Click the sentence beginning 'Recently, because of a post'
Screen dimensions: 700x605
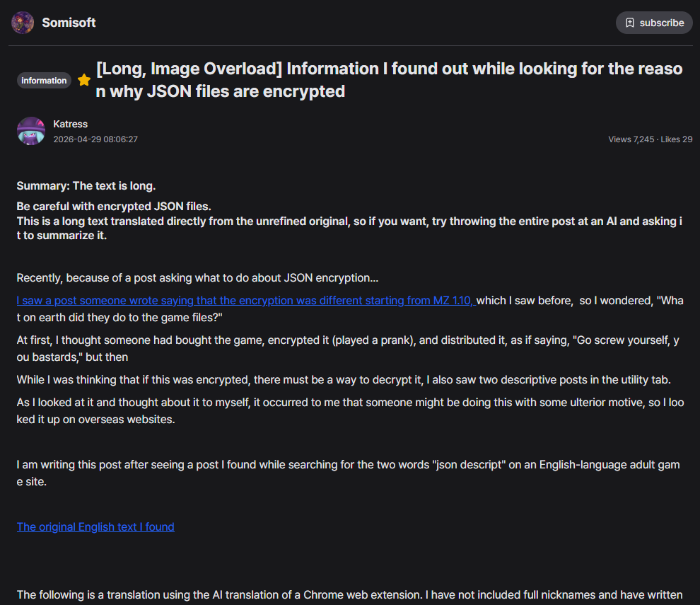pyautogui.click(x=197, y=278)
